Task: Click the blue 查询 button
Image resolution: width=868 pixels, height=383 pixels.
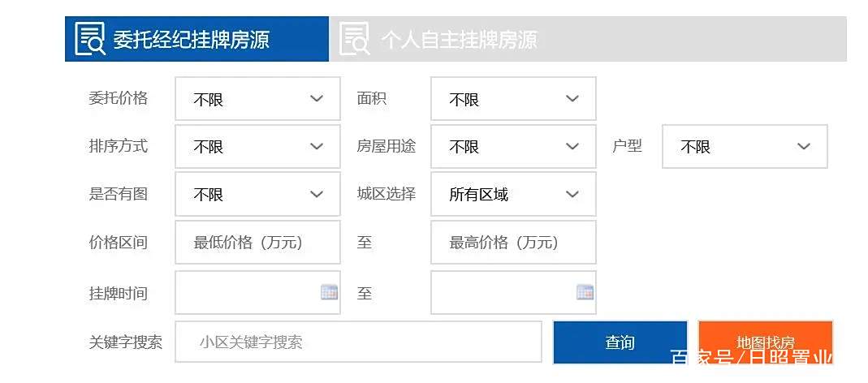Action: point(620,342)
